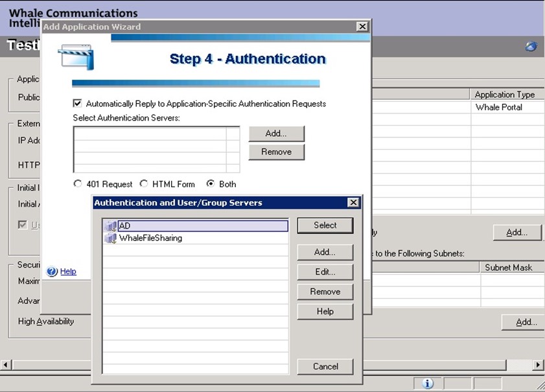545x392 pixels.
Task: Click the Application Type column header
Action: [x=504, y=95]
